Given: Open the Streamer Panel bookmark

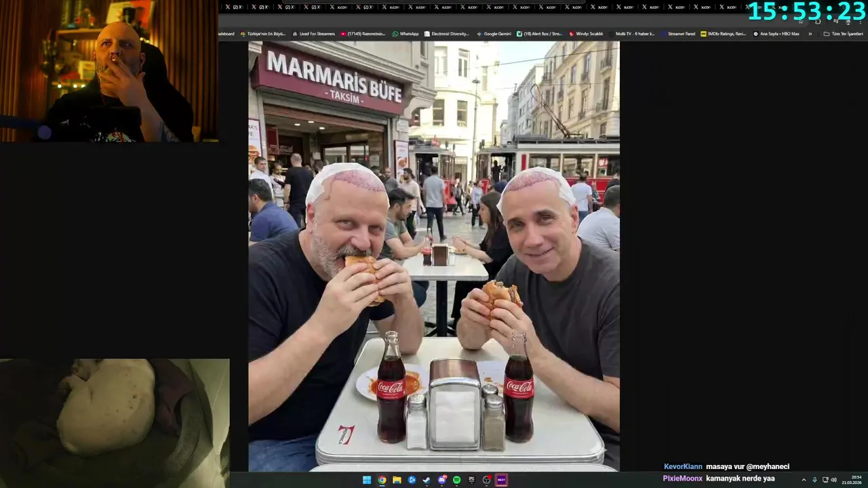Looking at the screenshot, I should (x=678, y=33).
